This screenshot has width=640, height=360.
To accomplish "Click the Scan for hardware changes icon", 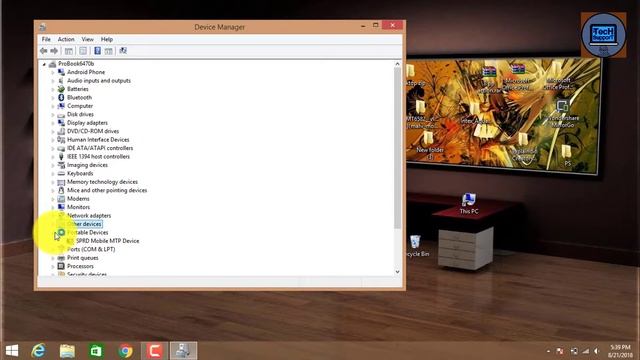I will pyautogui.click(x=123, y=51).
